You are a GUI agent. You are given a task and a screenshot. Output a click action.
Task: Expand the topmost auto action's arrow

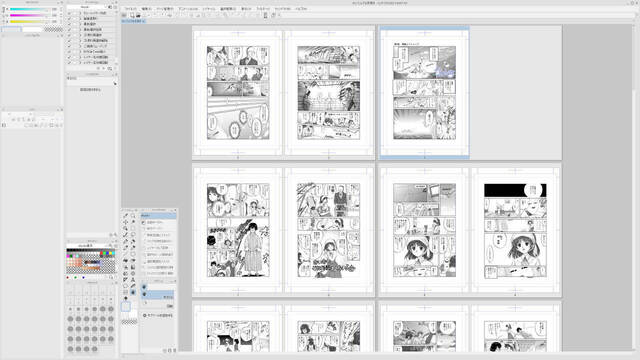tap(80, 13)
